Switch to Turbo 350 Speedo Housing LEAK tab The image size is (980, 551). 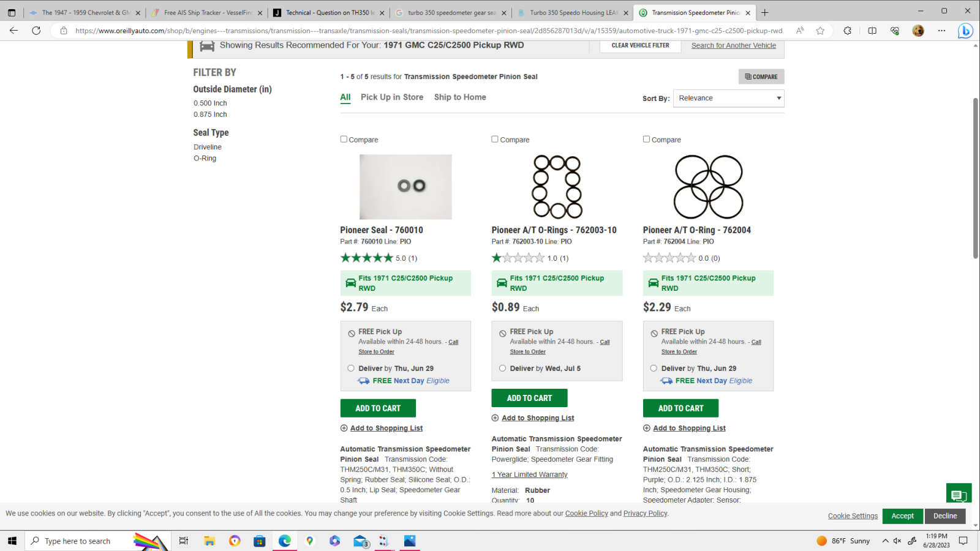click(573, 12)
